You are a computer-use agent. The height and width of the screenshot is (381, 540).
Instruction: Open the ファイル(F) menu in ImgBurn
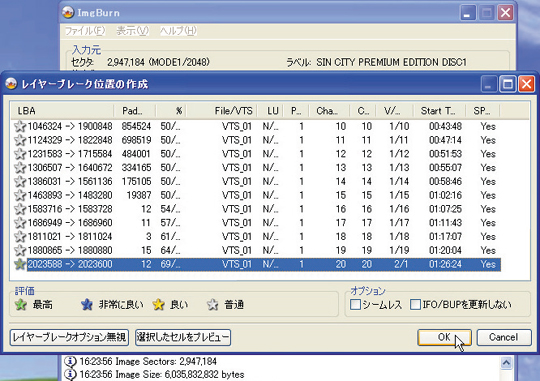click(x=85, y=31)
